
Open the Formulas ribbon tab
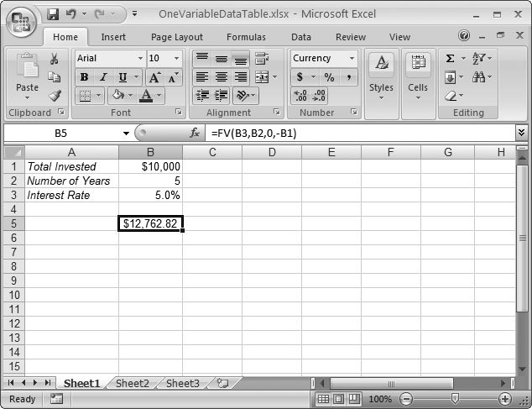pos(246,37)
